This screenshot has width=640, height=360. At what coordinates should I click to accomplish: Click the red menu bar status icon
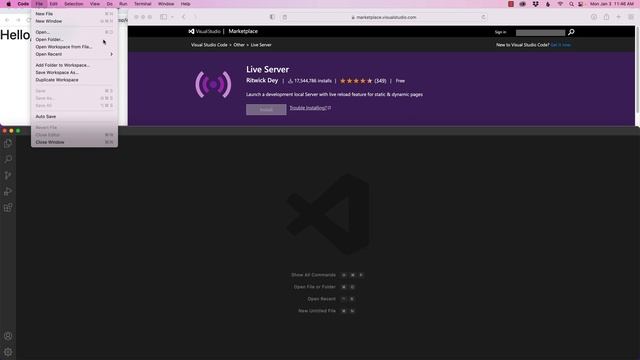[x=511, y=4]
